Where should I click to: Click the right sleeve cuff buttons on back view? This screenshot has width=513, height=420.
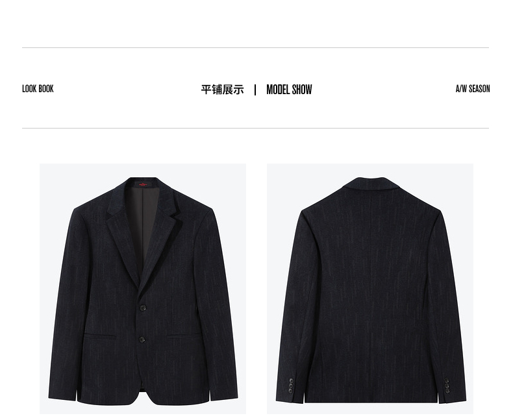click(447, 385)
